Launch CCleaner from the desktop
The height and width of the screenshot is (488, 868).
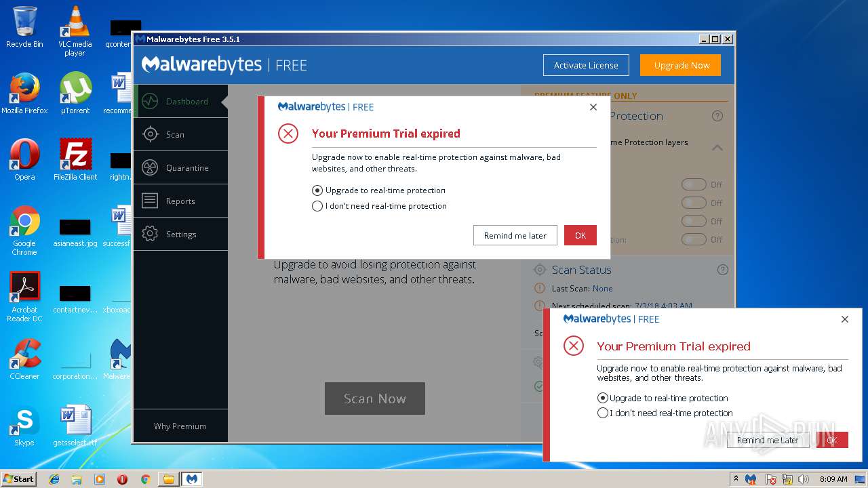click(x=24, y=359)
